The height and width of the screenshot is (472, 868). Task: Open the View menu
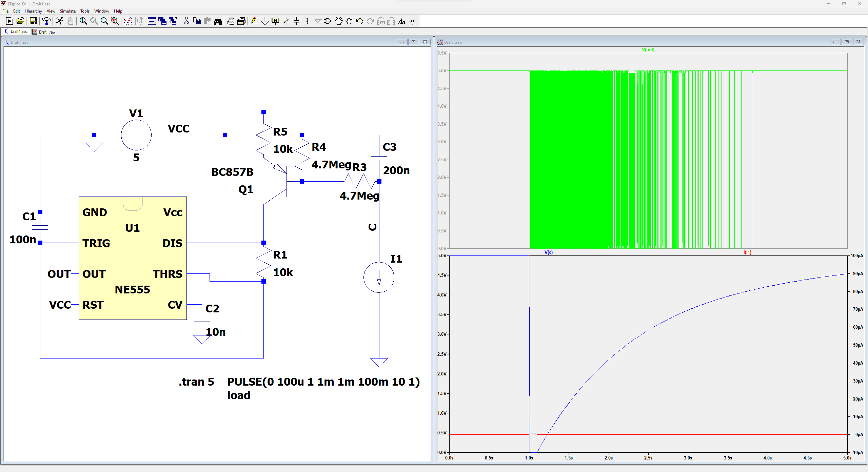click(51, 11)
